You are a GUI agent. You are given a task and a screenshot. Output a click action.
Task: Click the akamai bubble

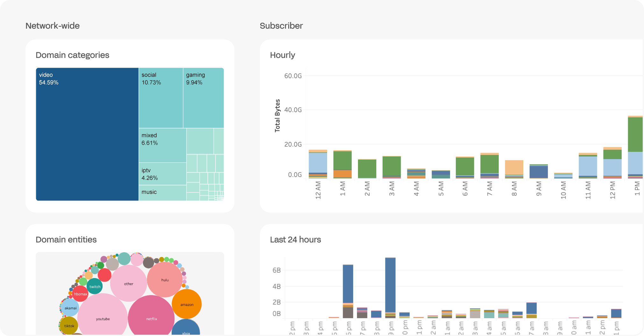(70, 308)
